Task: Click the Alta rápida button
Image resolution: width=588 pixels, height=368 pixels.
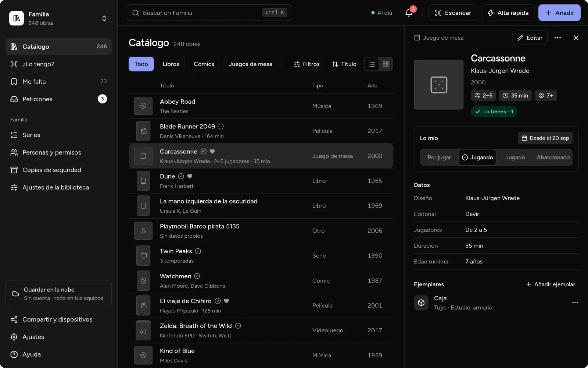Action: 508,13
